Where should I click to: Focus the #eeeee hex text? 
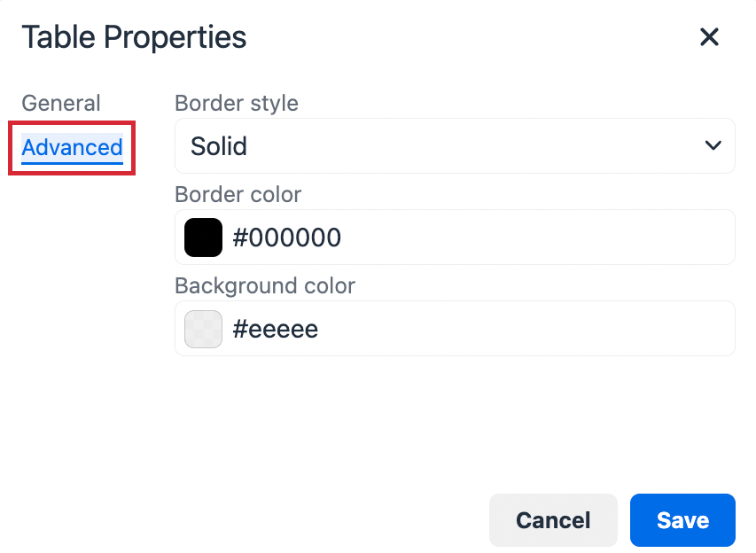click(x=275, y=330)
